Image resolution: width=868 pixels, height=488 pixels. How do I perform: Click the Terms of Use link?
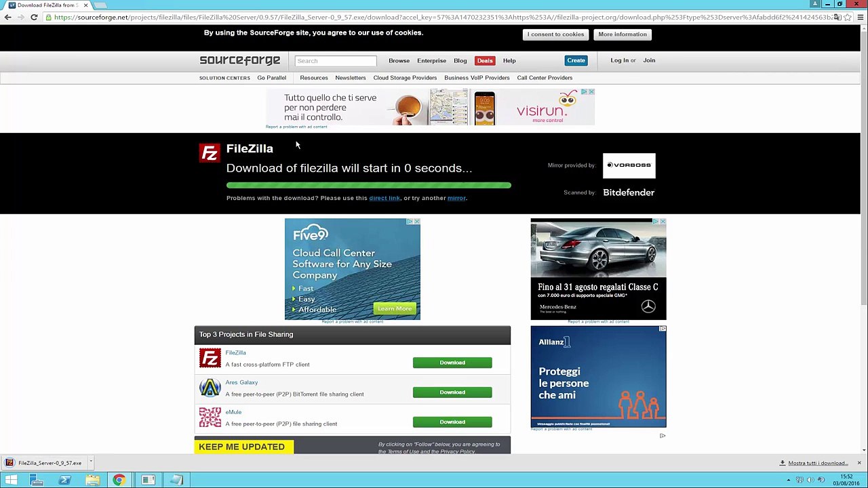[x=404, y=451]
